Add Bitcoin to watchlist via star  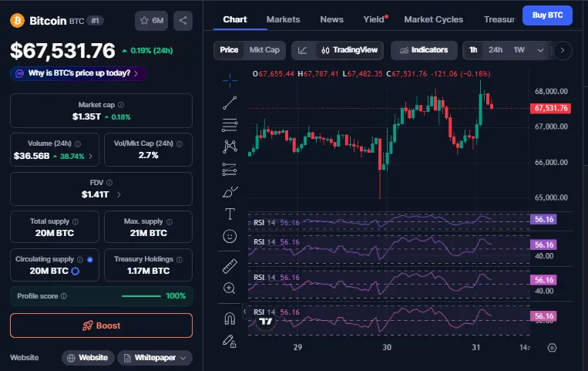click(x=152, y=20)
